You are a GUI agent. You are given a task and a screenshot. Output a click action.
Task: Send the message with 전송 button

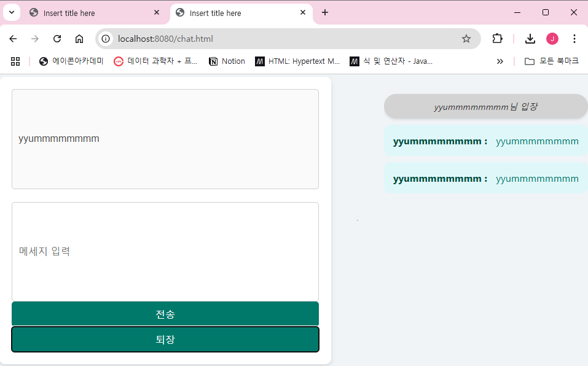[x=165, y=314]
